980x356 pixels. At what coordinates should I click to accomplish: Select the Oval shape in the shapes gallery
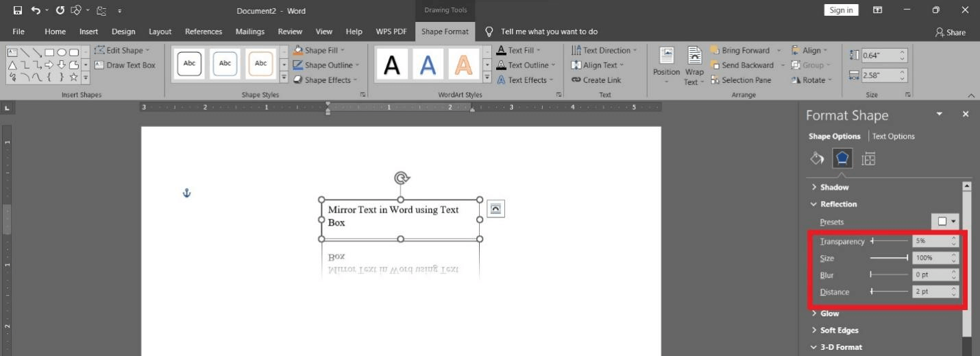point(62,52)
